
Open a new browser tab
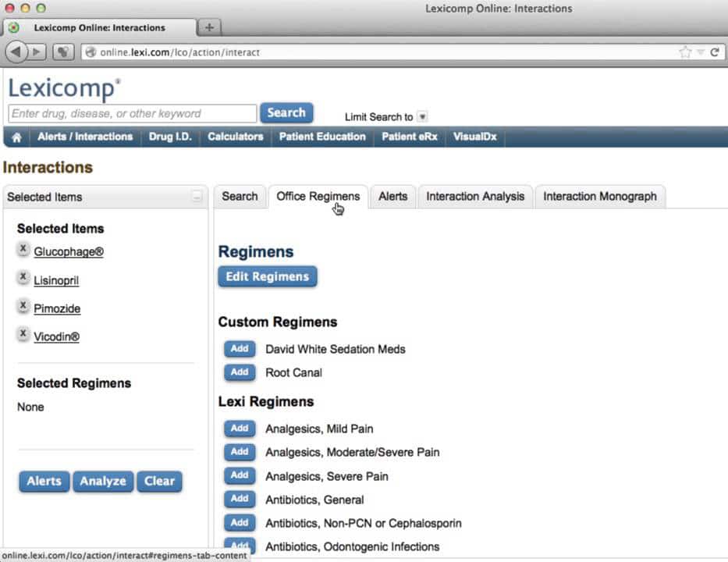209,27
